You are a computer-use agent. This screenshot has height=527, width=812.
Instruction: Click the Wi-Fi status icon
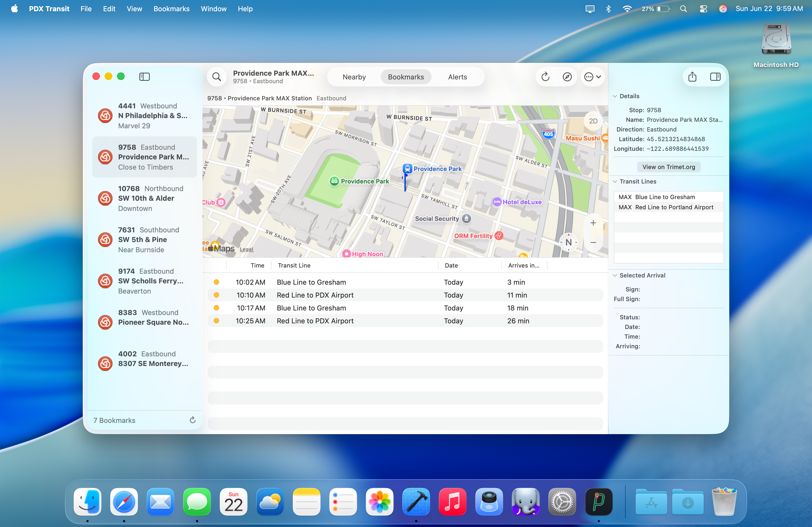click(627, 9)
